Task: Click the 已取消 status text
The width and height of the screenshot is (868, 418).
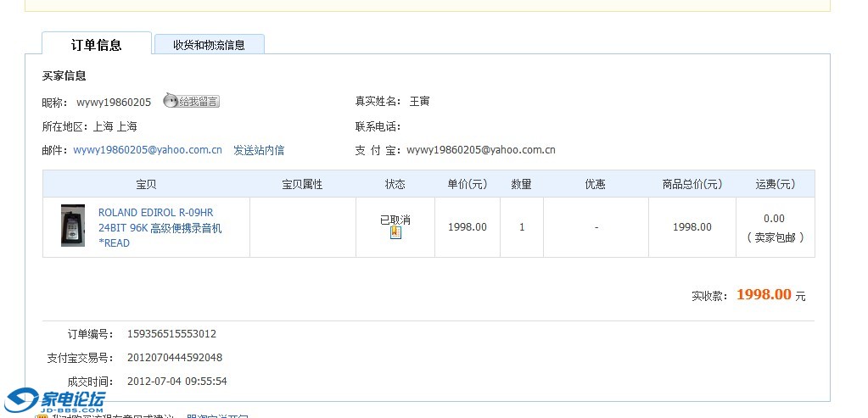Action: (395, 220)
